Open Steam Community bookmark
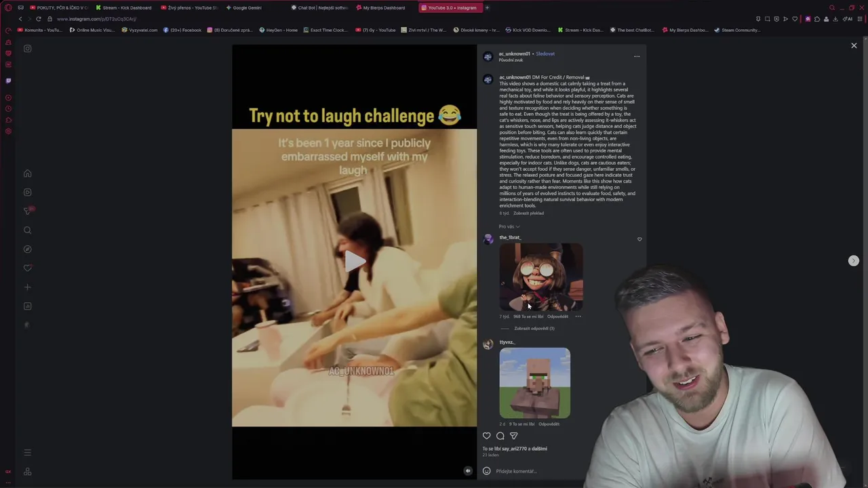Screen dimensions: 868x488 pos(737,30)
